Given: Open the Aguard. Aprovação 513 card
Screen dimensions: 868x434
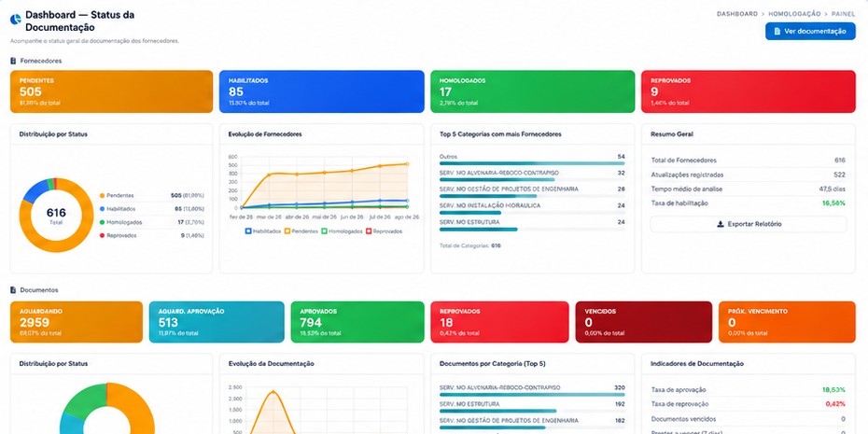Looking at the screenshot, I should [217, 322].
